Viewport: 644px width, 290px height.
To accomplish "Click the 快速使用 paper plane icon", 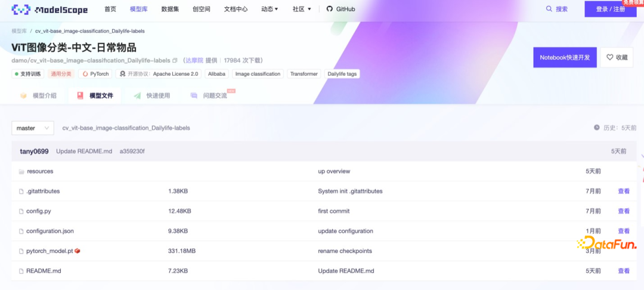I will pos(137,95).
